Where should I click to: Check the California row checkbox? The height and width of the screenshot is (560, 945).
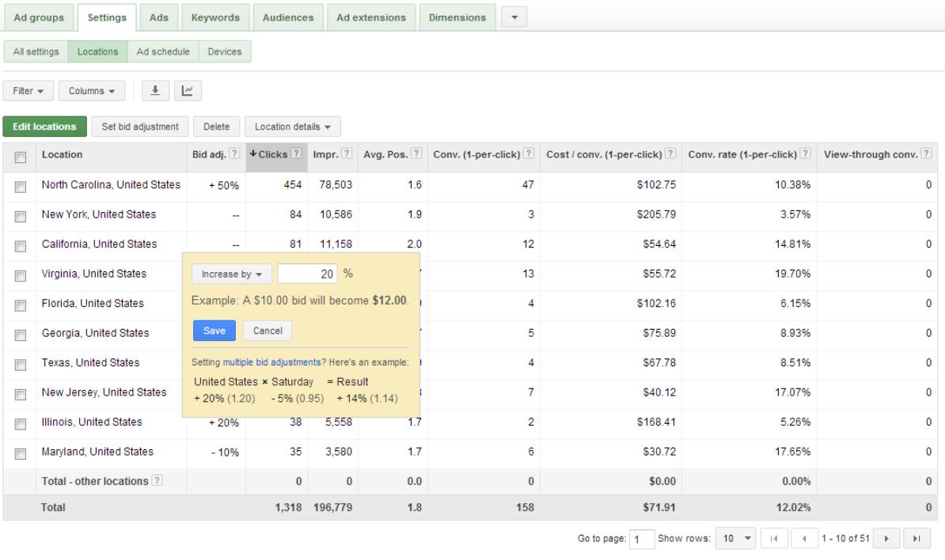[x=21, y=246]
